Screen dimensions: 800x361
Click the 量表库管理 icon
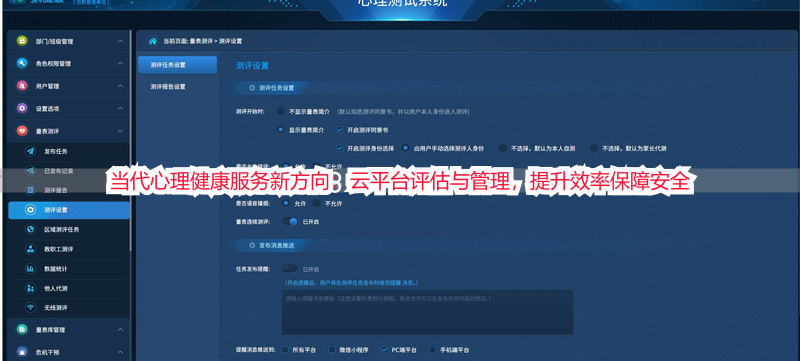21,330
